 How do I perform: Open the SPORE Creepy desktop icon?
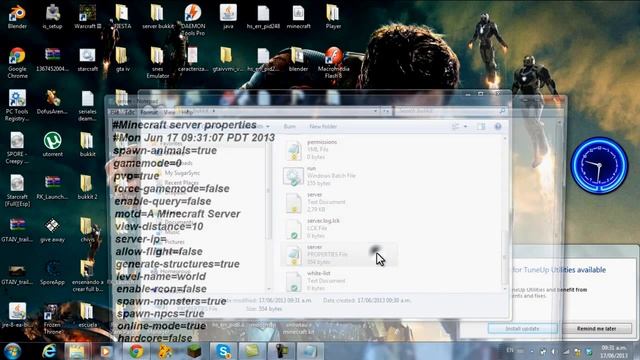(x=17, y=148)
